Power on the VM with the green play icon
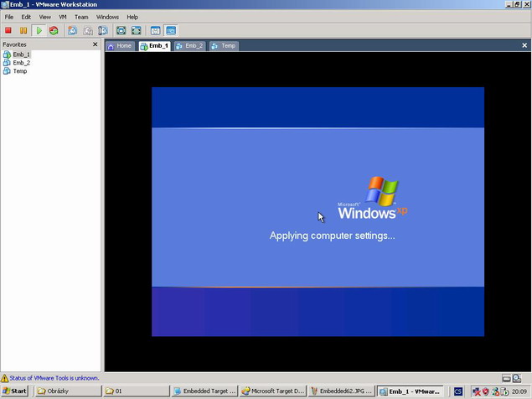Image resolution: width=532 pixels, height=399 pixels. coord(39,30)
